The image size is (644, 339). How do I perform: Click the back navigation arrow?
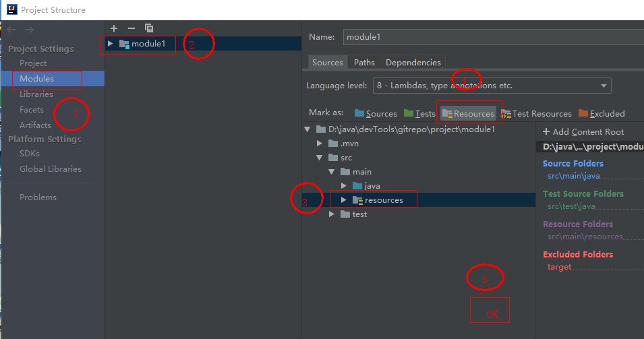[11, 30]
